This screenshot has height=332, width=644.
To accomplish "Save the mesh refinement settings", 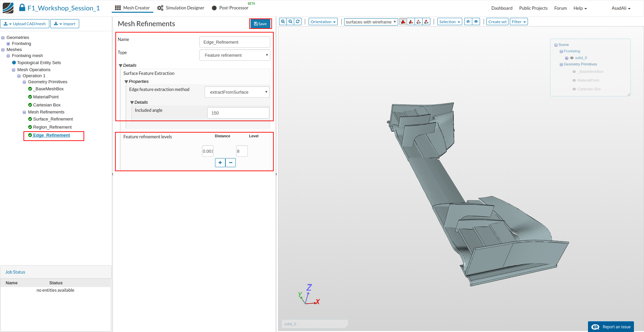I will click(x=260, y=24).
